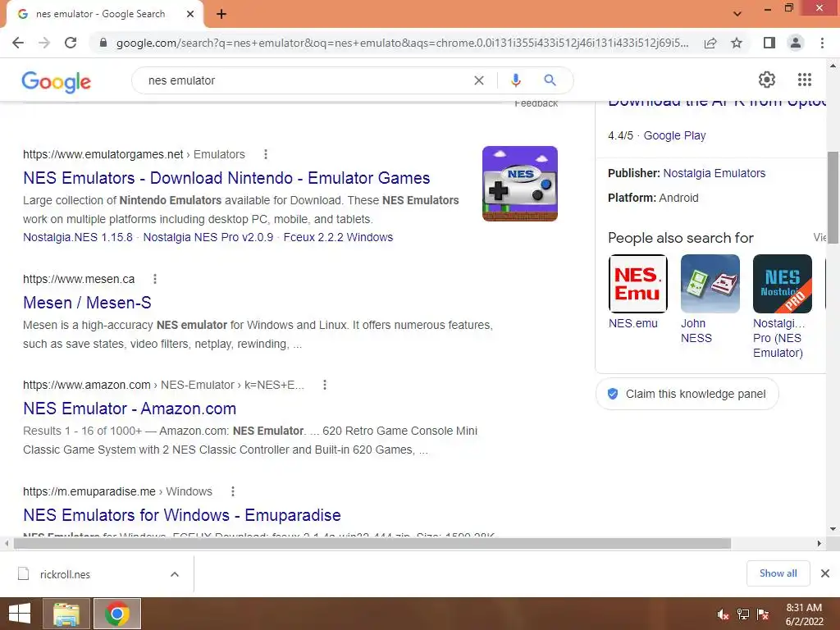
Task: Click the horizontal scrollbar thumb
Action: 372,543
